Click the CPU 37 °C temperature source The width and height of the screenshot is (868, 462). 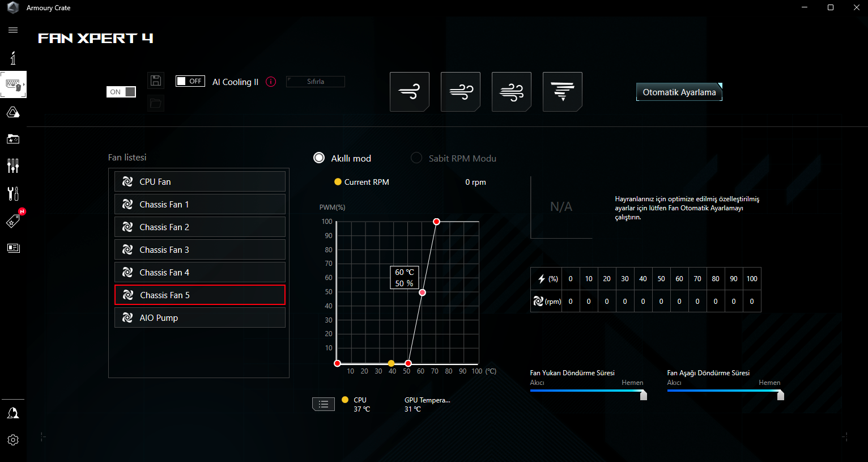pyautogui.click(x=356, y=404)
